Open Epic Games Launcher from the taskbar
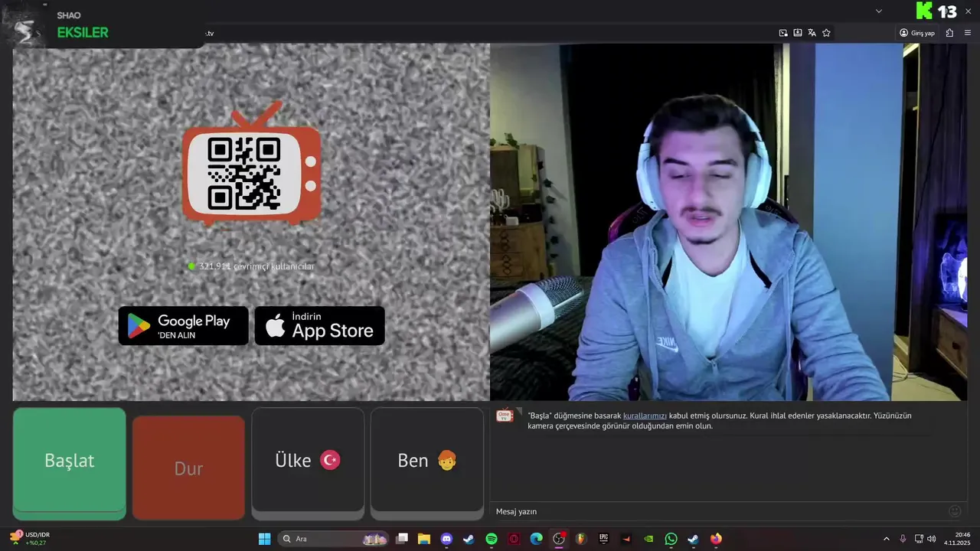 tap(603, 539)
